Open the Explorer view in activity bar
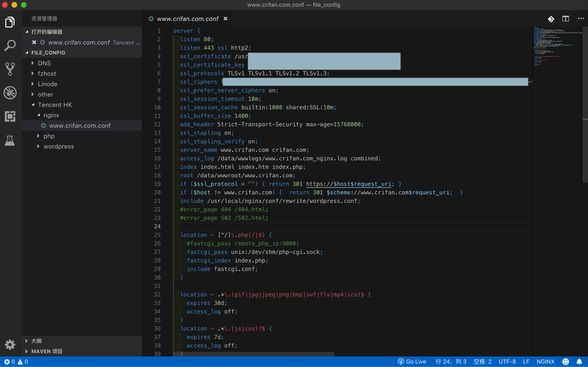 tap(10, 22)
